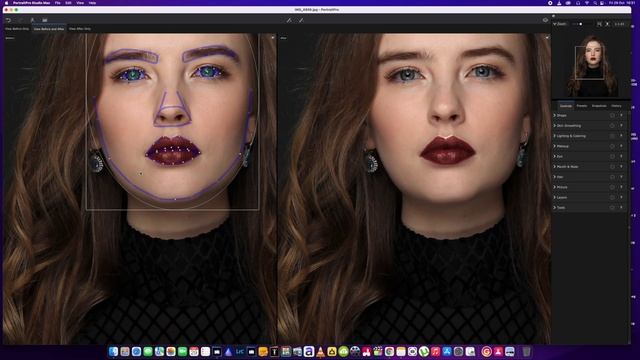
Task: Open the File menu
Action: coord(58,3)
